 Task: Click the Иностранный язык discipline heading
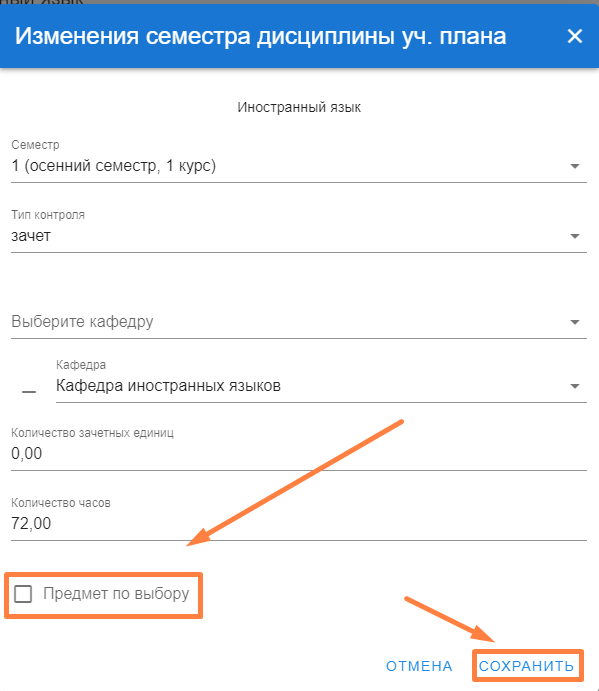(x=299, y=107)
